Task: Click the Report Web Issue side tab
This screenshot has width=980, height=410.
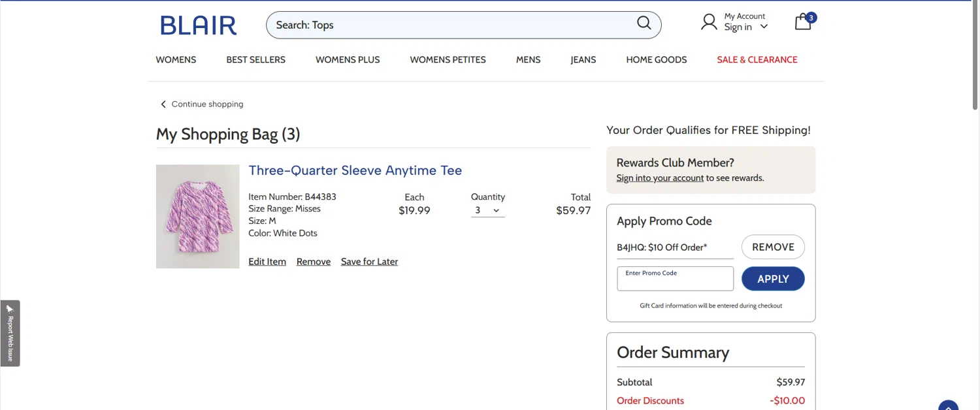Action: (x=10, y=333)
